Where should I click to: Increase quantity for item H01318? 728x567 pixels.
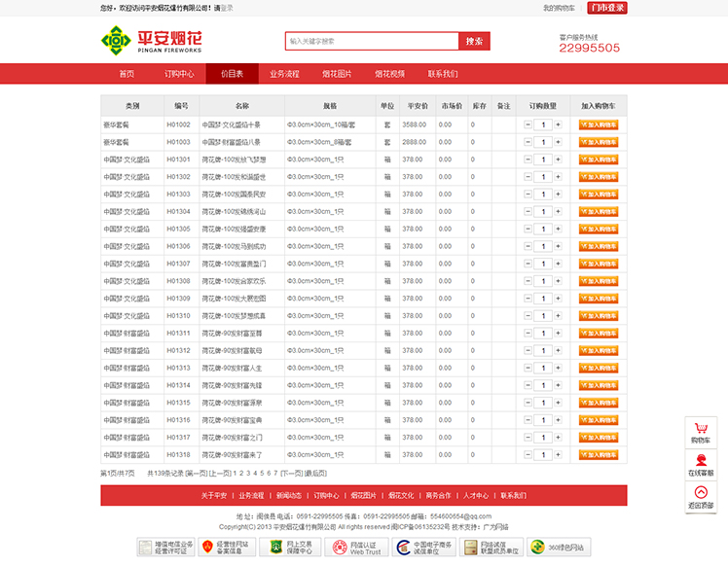tap(558, 455)
